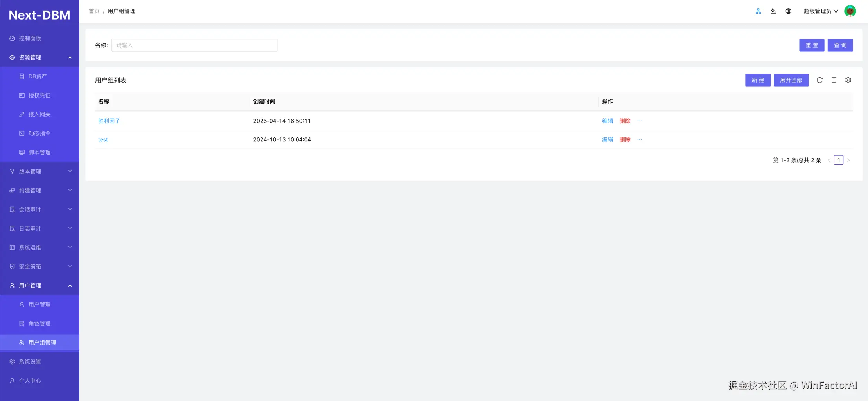Open more actions for test row
Viewport: 868px width, 401px height.
click(x=640, y=139)
